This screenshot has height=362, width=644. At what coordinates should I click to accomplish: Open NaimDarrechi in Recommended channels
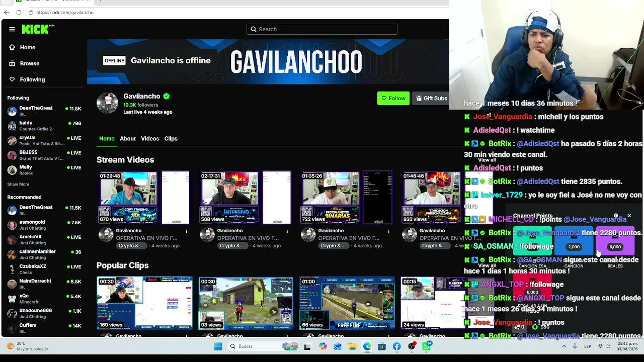coord(44,284)
